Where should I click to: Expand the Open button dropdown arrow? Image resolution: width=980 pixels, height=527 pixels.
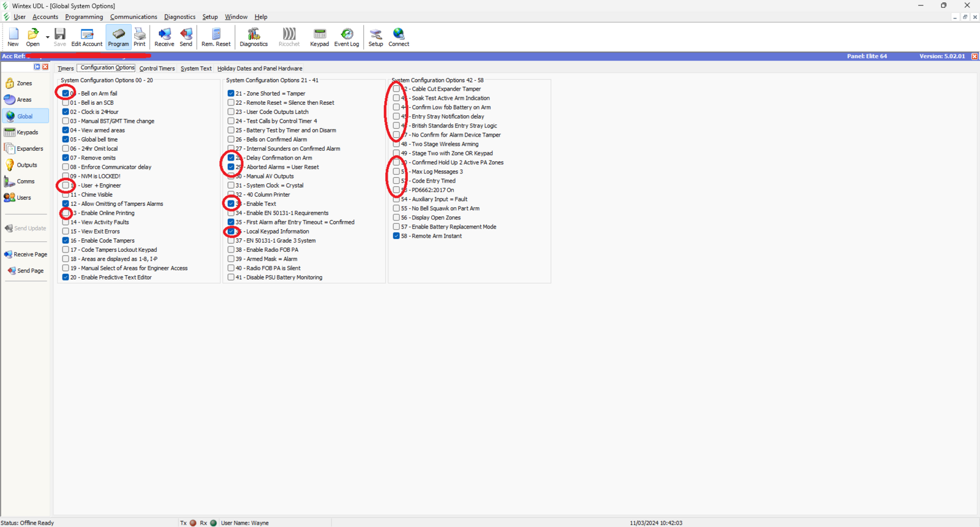47,37
